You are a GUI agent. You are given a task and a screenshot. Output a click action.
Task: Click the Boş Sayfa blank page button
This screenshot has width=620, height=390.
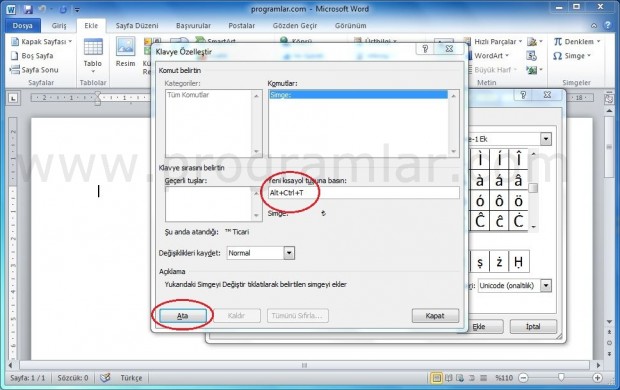32,56
